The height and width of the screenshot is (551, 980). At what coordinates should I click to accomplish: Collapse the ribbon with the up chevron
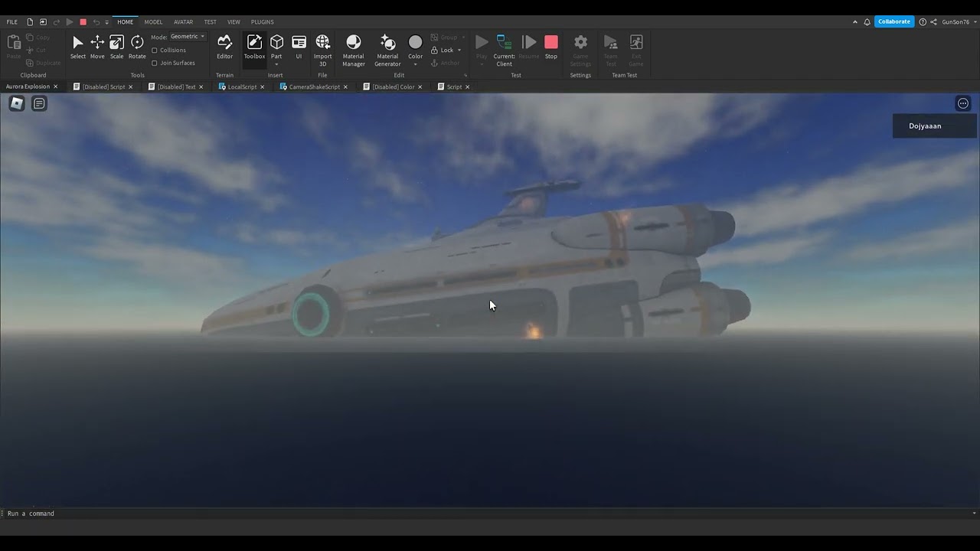[x=855, y=22]
